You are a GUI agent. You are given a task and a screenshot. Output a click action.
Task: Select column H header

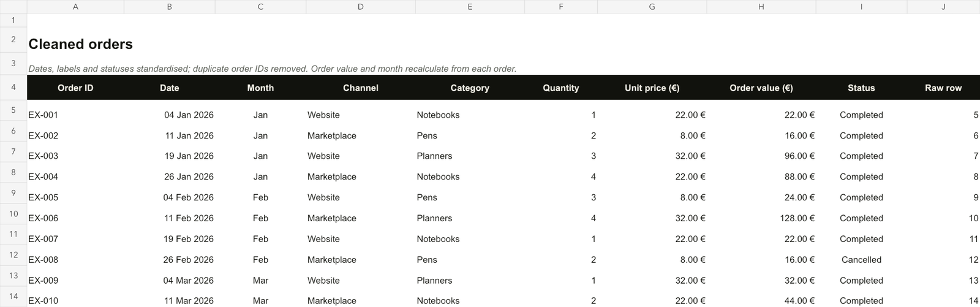761,7
